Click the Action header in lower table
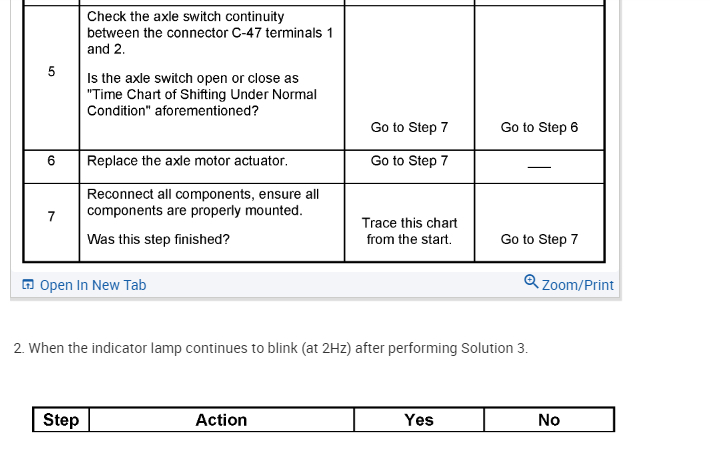 (221, 420)
